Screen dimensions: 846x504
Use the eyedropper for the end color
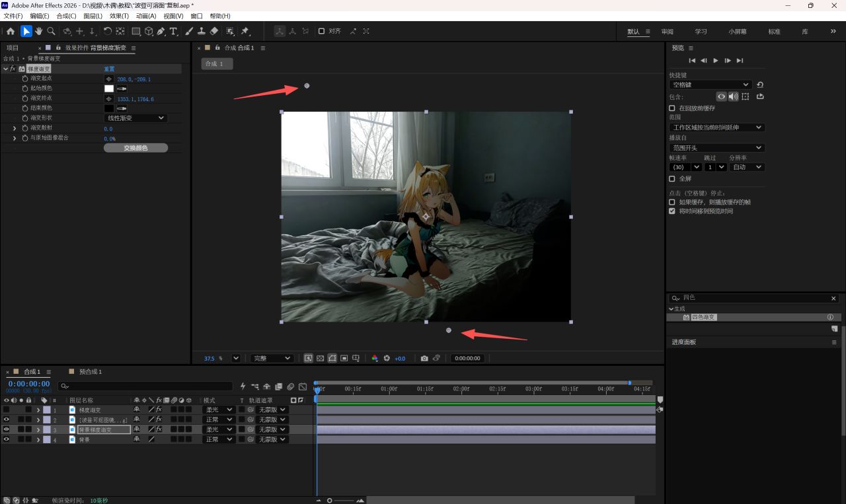(122, 108)
